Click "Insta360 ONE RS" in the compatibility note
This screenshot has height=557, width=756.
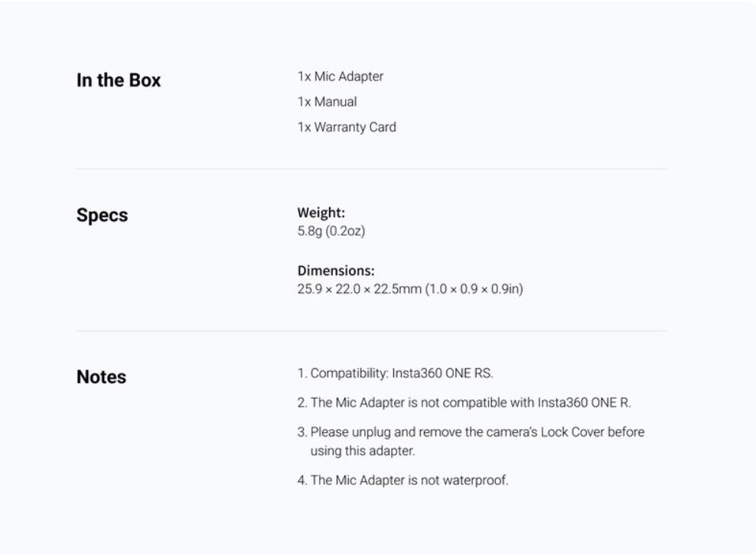coord(442,373)
